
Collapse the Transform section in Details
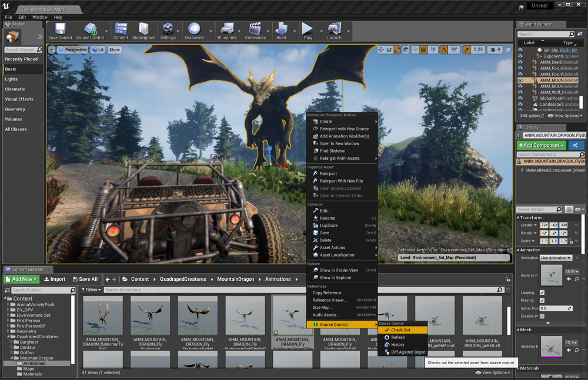[518, 217]
